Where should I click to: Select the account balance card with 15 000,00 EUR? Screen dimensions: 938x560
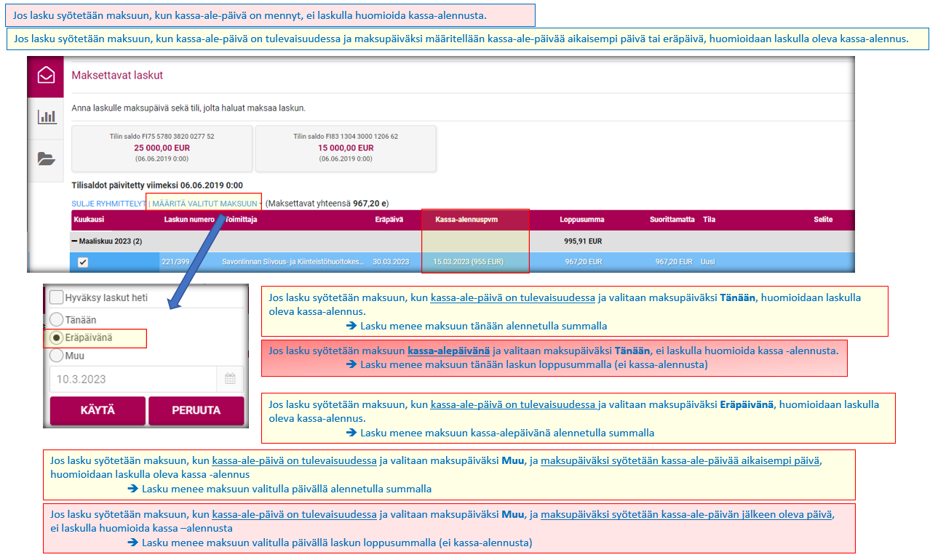pyautogui.click(x=346, y=148)
